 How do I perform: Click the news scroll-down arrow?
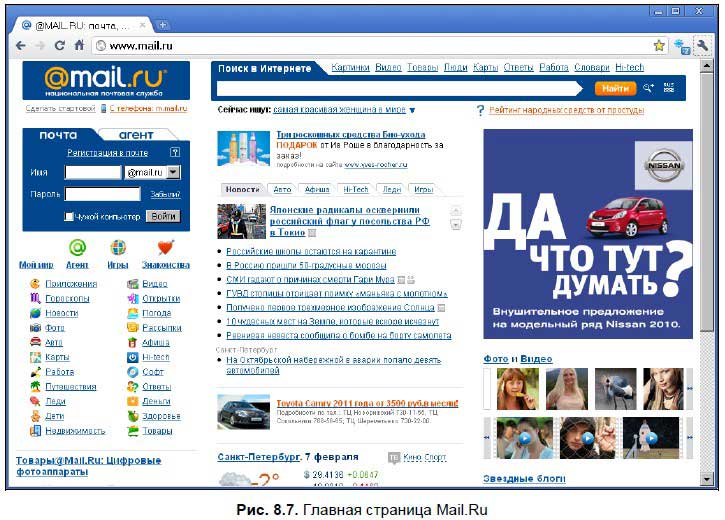(455, 225)
